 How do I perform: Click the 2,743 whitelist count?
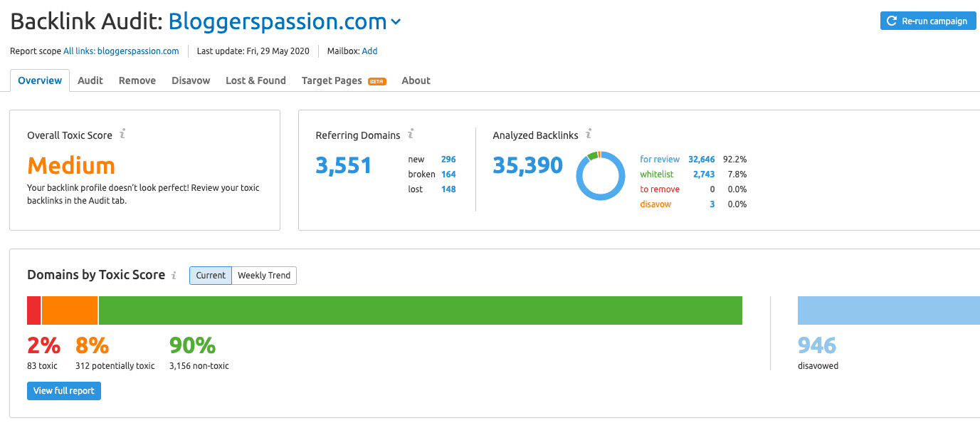(x=704, y=174)
